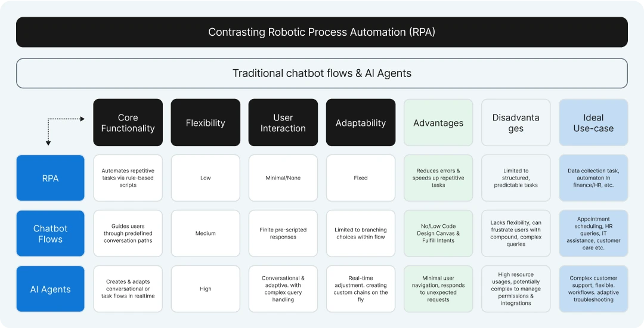Image resolution: width=644 pixels, height=328 pixels.
Task: Click the Contrasting Robotic Process Automation banner
Action: pyautogui.click(x=322, y=32)
